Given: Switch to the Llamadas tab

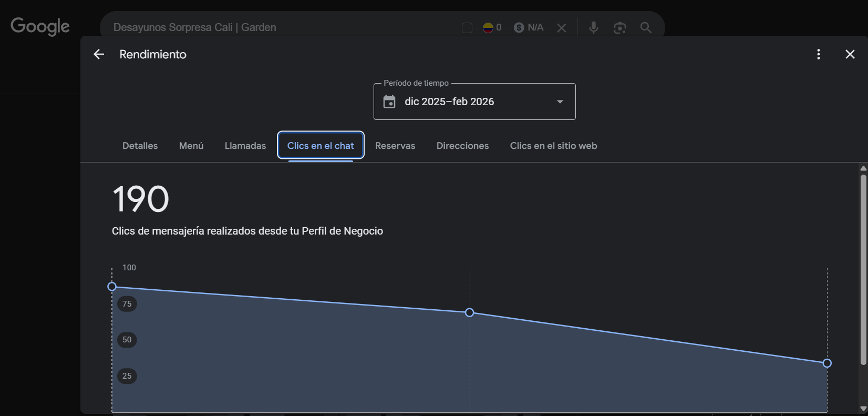Looking at the screenshot, I should click(245, 146).
